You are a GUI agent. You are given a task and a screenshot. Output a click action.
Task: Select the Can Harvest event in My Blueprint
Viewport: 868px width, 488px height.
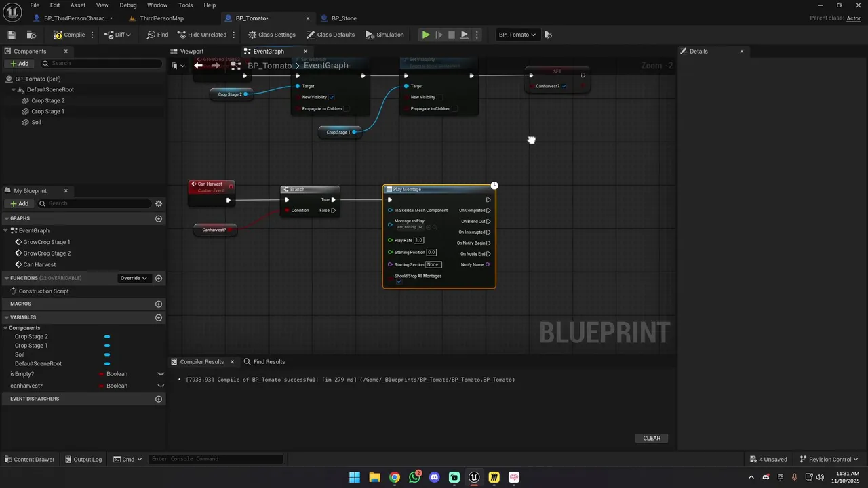point(39,264)
